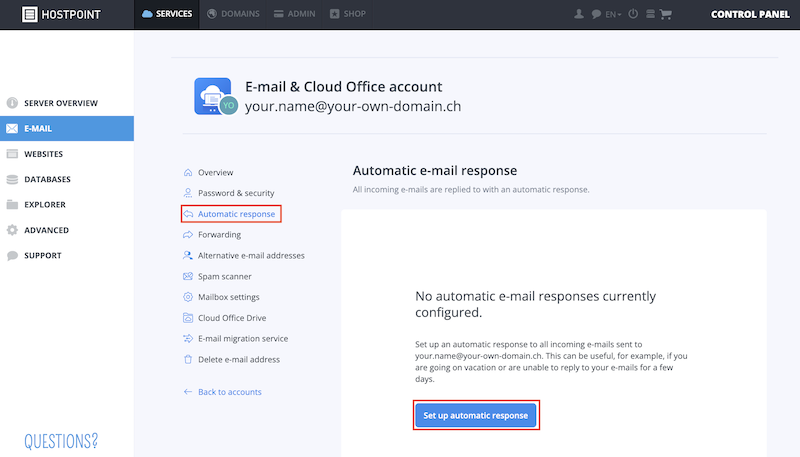The image size is (800, 457).
Task: Click the Support speech bubble icon
Action: point(12,256)
